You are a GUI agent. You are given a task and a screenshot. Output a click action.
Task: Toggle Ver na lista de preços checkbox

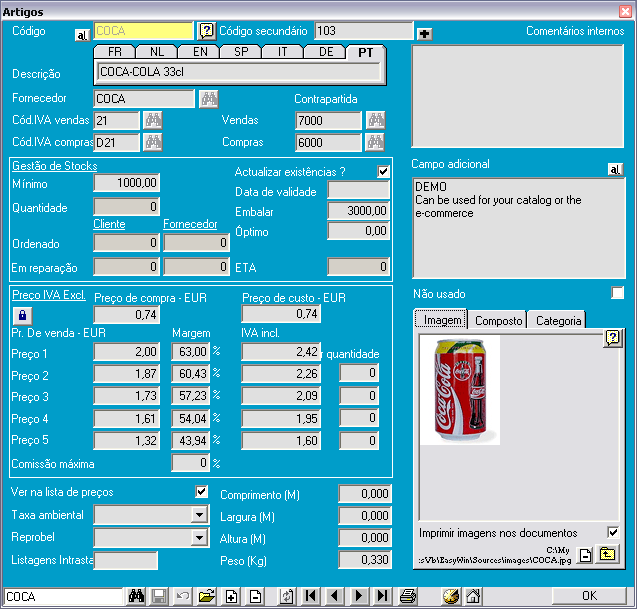point(202,492)
